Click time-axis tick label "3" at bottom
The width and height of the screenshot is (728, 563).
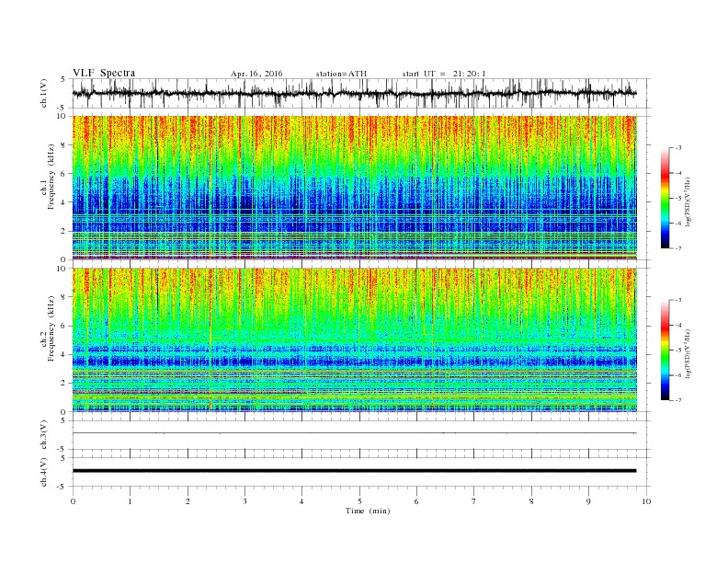click(245, 501)
